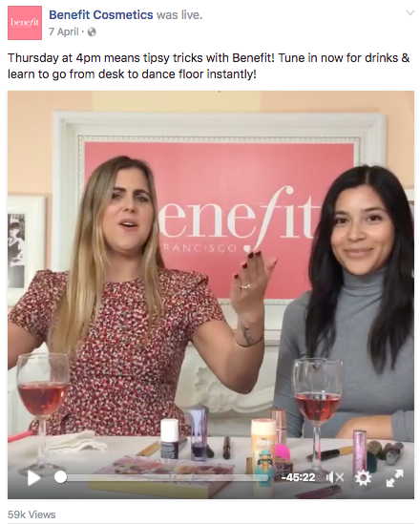Play the Benefit live video
420x524 pixels.
click(x=33, y=477)
